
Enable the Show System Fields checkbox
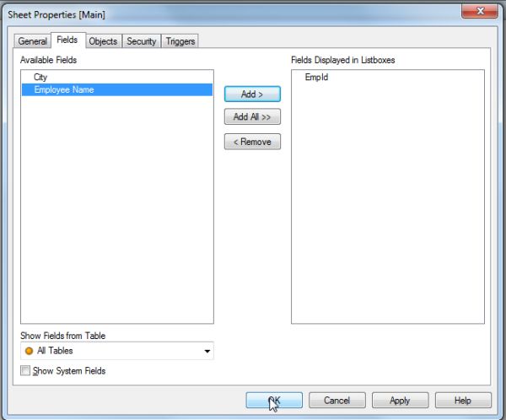(x=25, y=370)
